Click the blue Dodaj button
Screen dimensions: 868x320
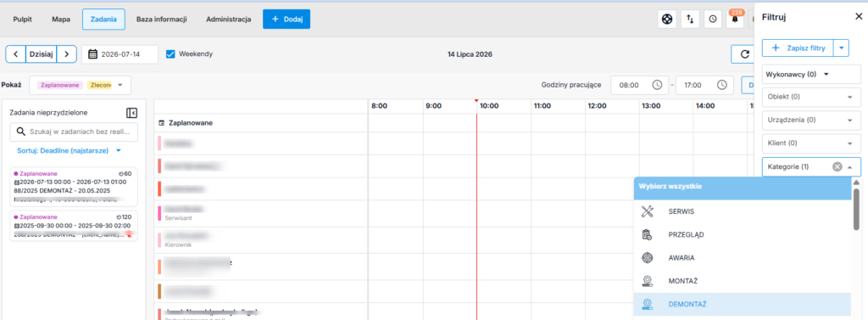287,19
